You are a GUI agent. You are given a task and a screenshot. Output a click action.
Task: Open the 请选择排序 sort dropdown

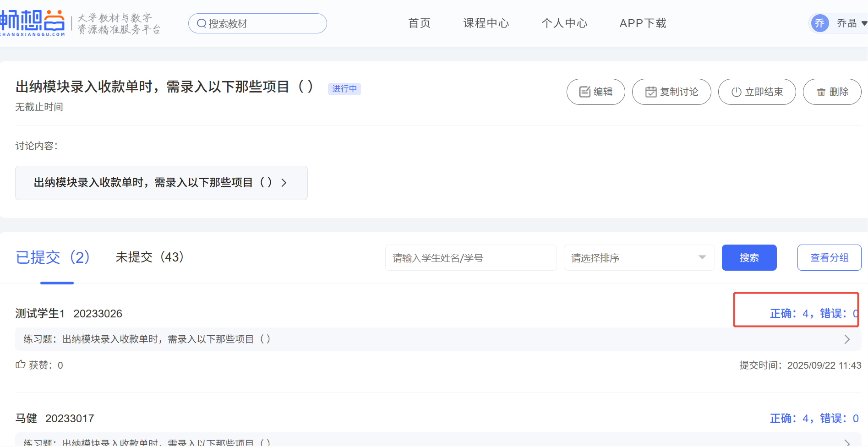tap(639, 258)
